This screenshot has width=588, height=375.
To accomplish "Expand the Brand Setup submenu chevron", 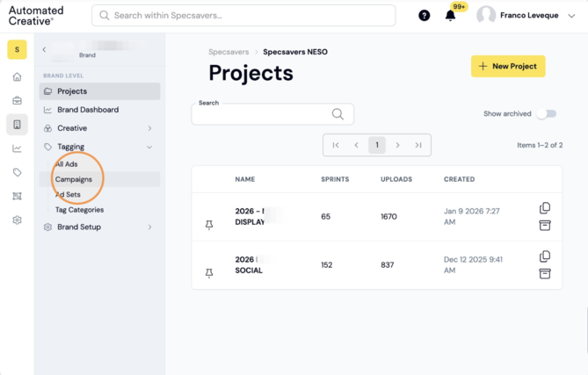I will [149, 227].
